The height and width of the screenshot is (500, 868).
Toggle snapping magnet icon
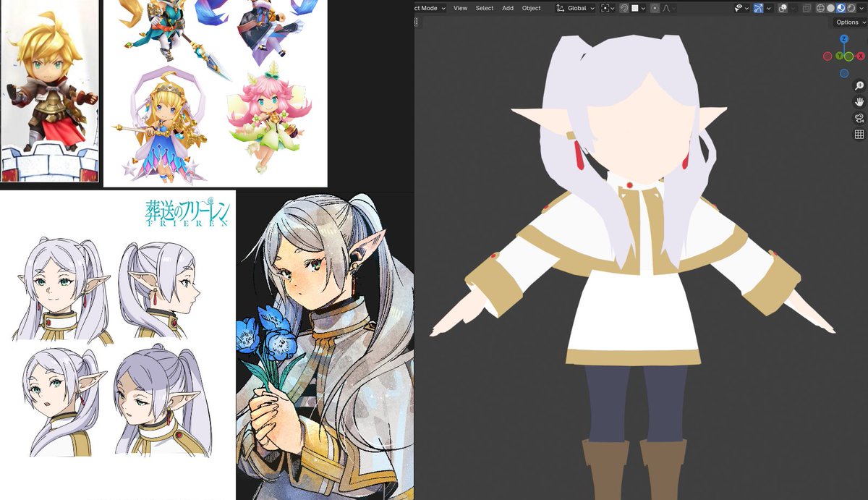coord(624,8)
